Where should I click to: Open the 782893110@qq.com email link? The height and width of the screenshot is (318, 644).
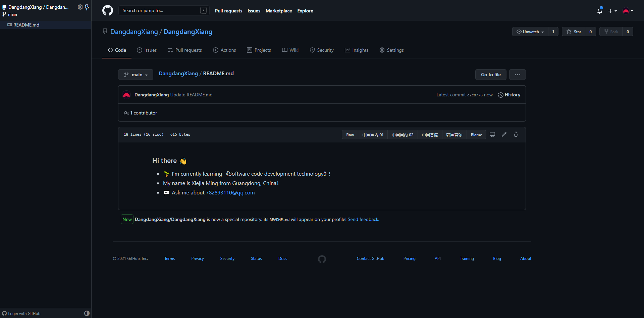tap(230, 192)
